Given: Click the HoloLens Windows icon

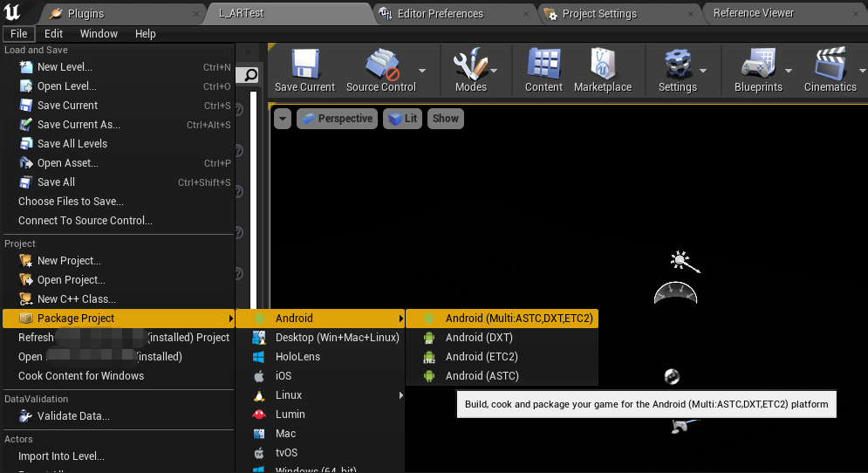Looking at the screenshot, I should click(258, 357).
